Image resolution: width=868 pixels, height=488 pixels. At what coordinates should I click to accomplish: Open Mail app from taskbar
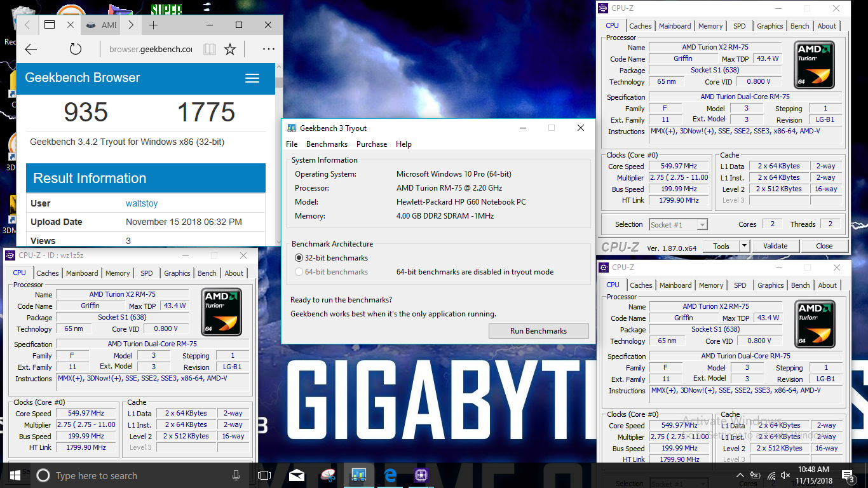pos(296,475)
